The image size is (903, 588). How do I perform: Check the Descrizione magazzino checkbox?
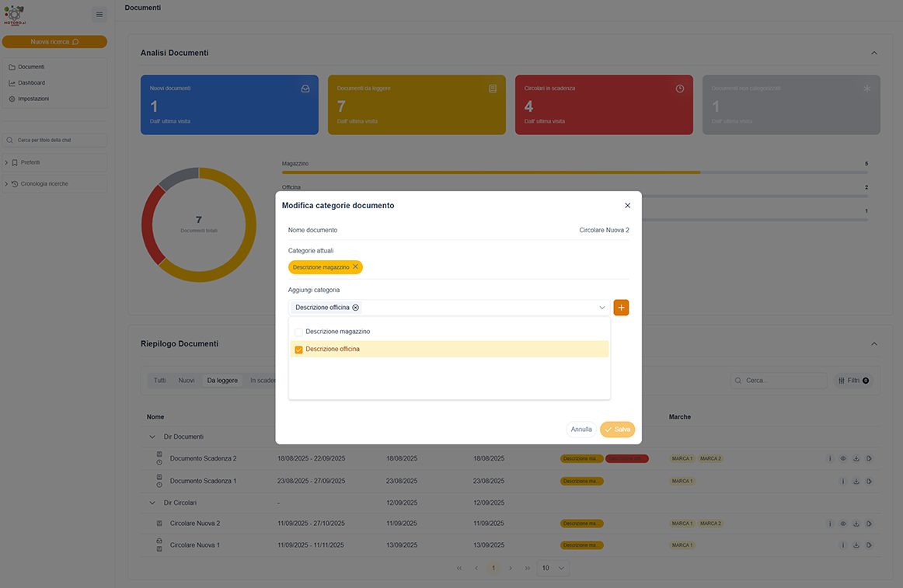point(298,332)
